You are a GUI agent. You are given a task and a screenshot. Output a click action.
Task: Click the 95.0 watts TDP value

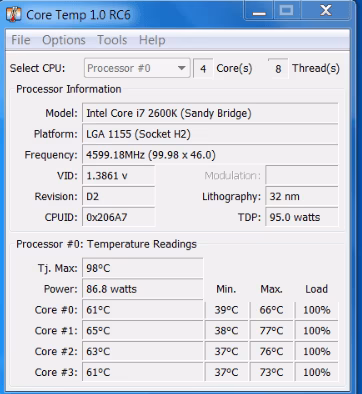302,217
